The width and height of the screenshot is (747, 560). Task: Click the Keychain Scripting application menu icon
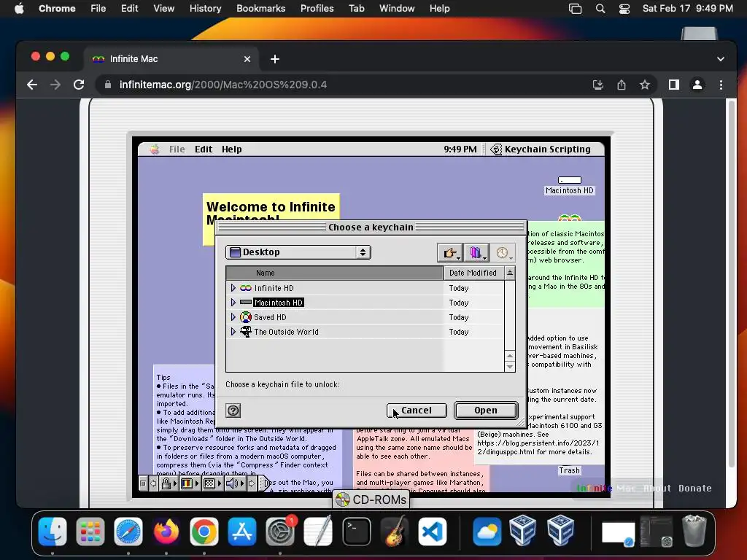pos(496,149)
